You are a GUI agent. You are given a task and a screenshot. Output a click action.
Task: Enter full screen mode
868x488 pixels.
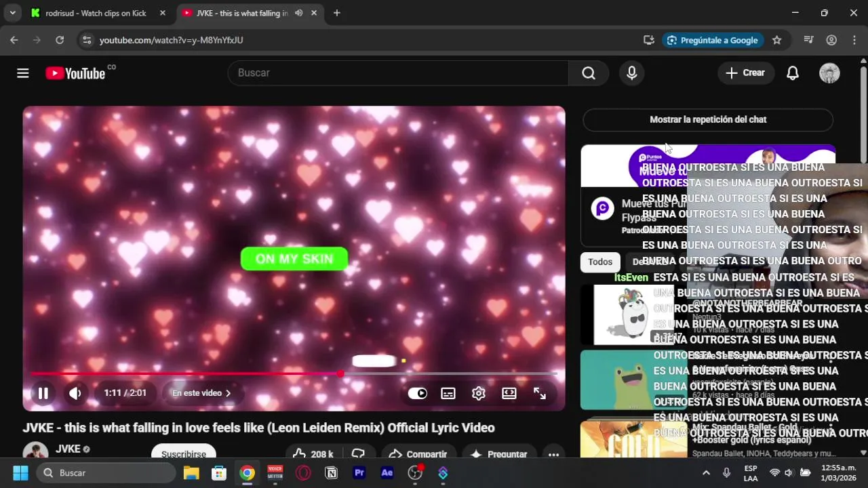540,393
